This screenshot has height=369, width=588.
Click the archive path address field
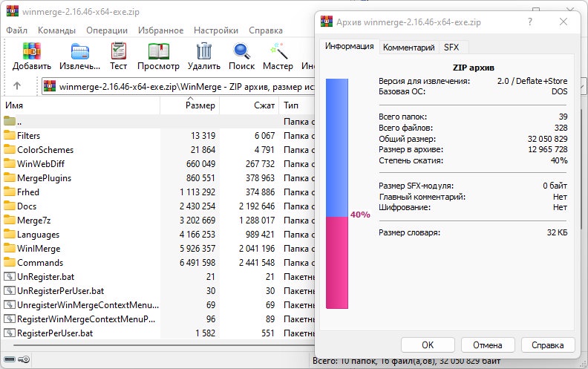click(178, 87)
